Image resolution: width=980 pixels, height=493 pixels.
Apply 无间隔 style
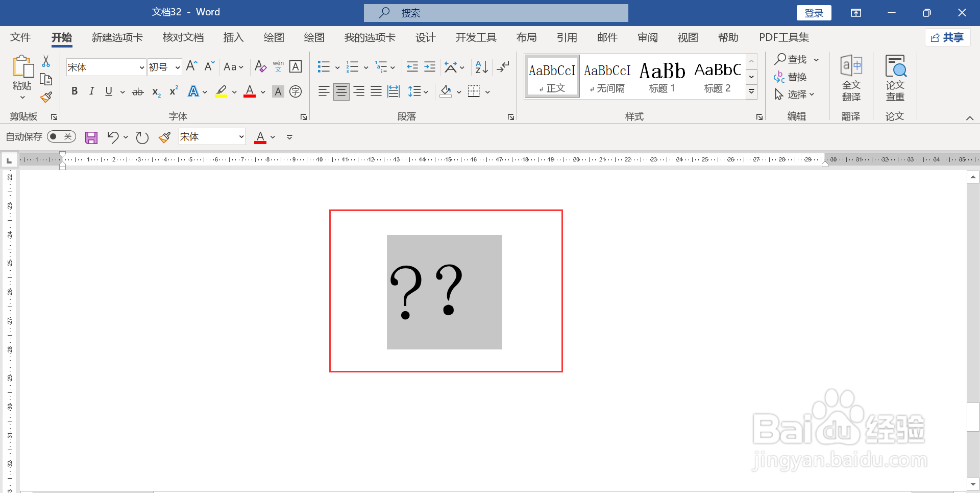click(x=607, y=76)
